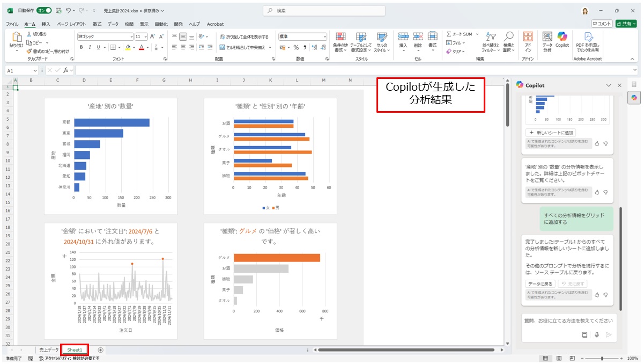This screenshot has width=644, height=364.
Task: Click the Cut (切り取り) scissors icon
Action: (29, 34)
